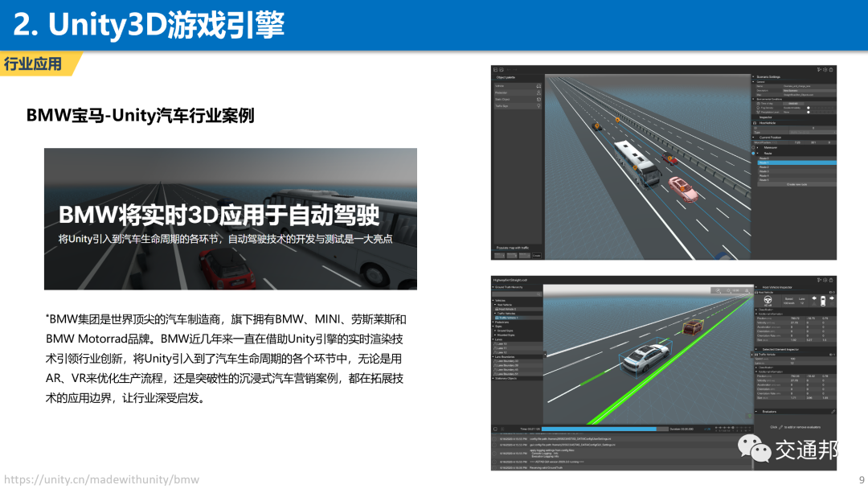
Task: Click the red car with the yellow bounding box
Action: 692,327
